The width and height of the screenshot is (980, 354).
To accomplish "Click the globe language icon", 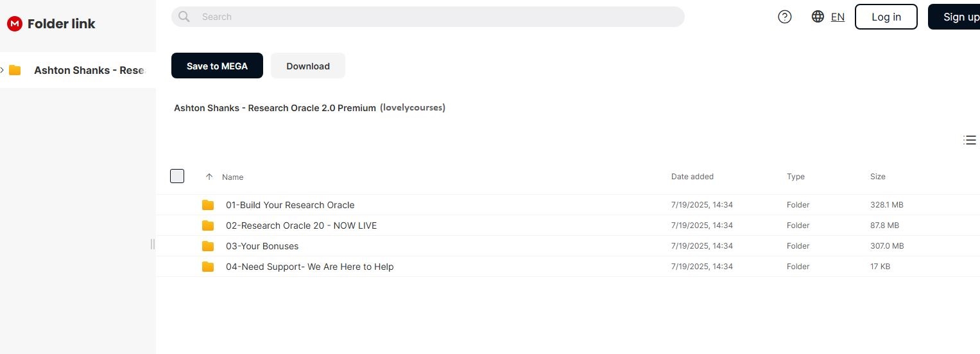I will pos(818,17).
